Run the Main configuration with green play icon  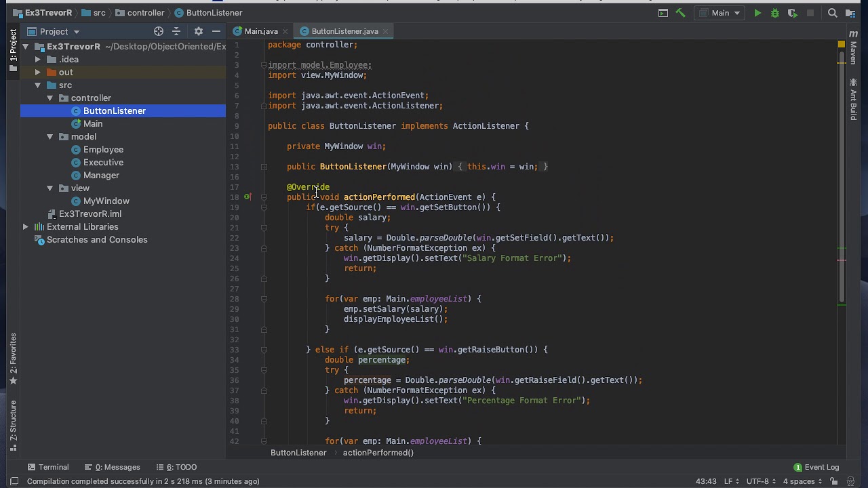757,13
